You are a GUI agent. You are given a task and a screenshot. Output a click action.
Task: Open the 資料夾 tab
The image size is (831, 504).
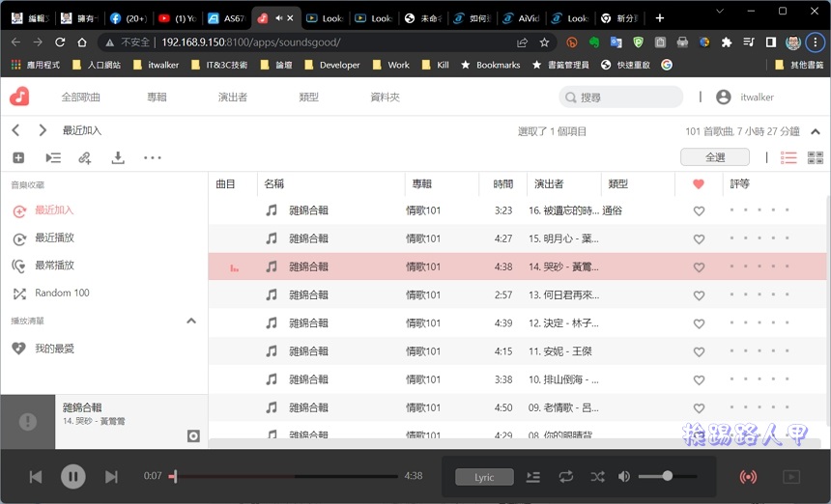tap(386, 97)
